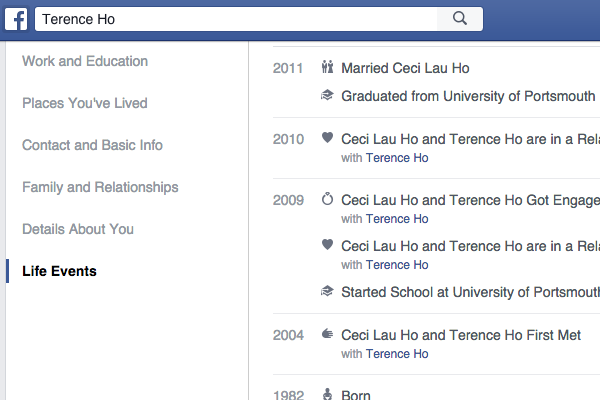Click graduation cap icon beside Started School

pyautogui.click(x=327, y=292)
